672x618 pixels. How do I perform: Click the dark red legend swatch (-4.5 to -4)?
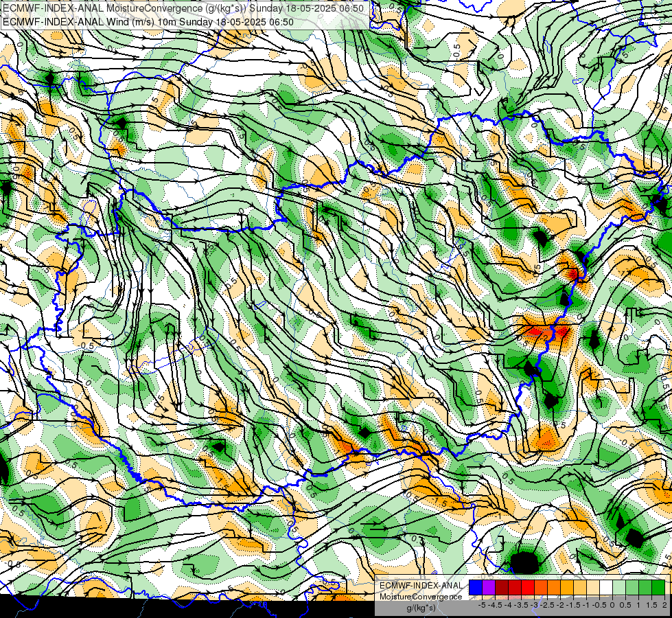coord(502,587)
